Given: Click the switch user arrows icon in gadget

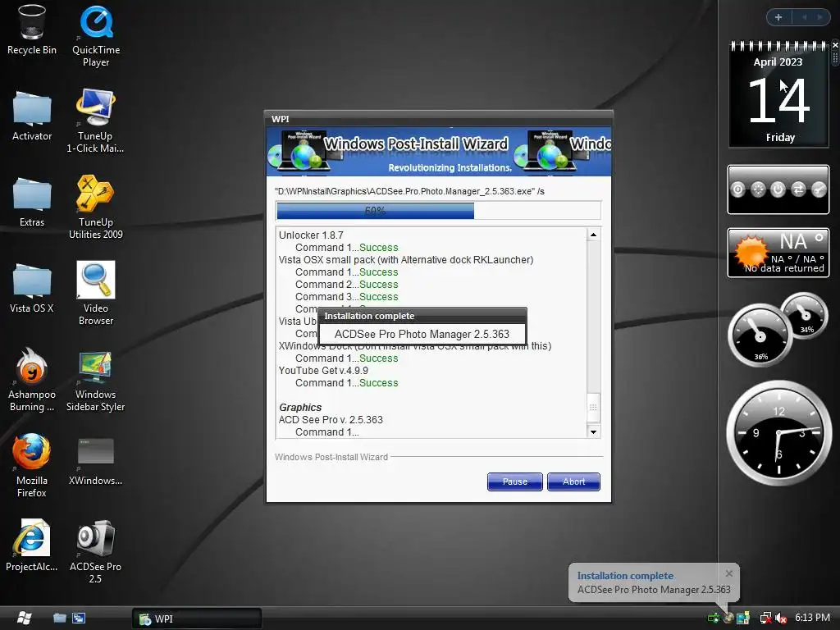Looking at the screenshot, I should click(798, 189).
